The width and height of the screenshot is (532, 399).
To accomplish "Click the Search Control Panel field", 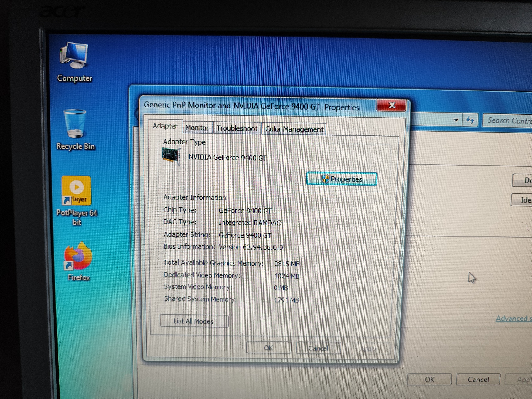I will (507, 120).
